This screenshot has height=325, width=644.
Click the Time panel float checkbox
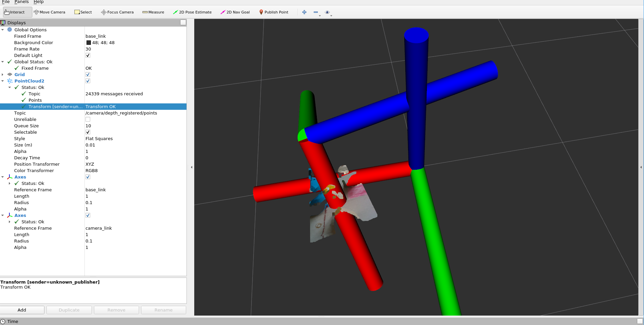[640, 321]
